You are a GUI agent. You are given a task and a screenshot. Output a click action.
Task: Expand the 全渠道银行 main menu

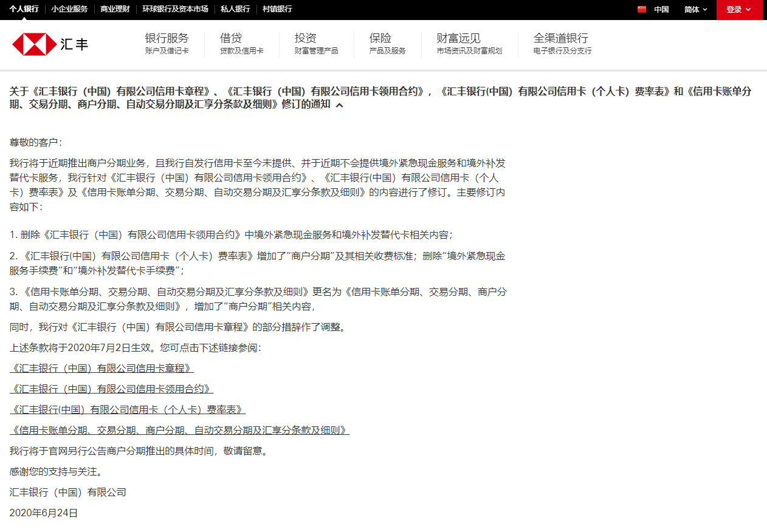[562, 44]
